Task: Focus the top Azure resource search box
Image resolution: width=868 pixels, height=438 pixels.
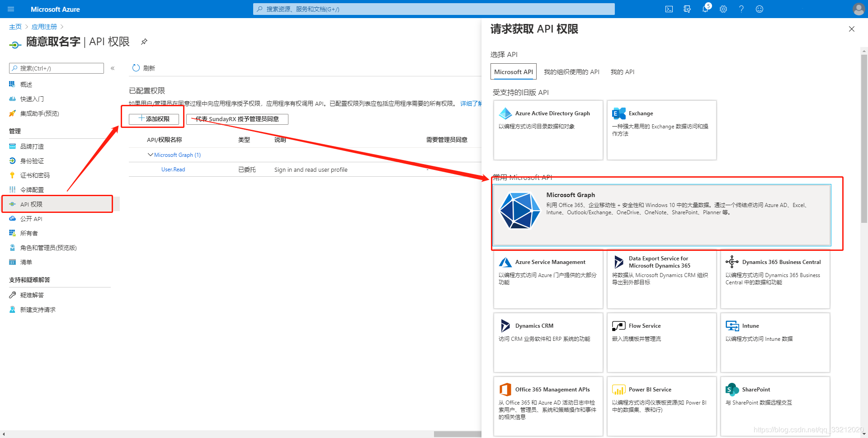Action: coord(434,9)
